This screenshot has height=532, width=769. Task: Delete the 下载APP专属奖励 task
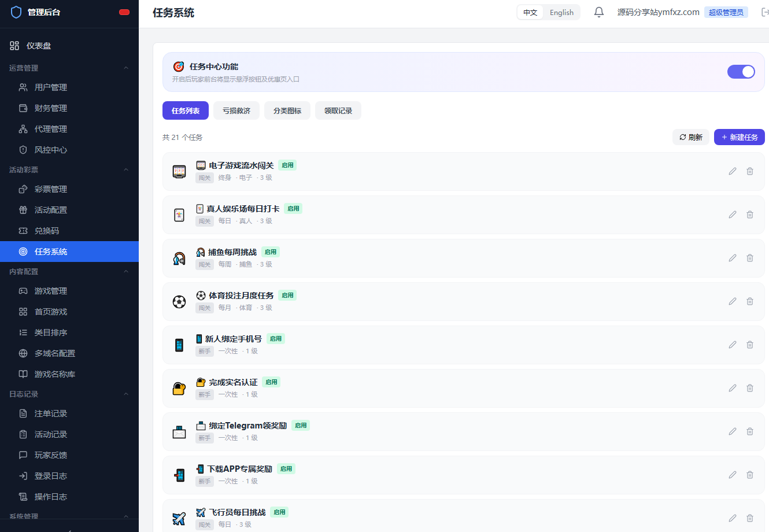[x=750, y=475]
